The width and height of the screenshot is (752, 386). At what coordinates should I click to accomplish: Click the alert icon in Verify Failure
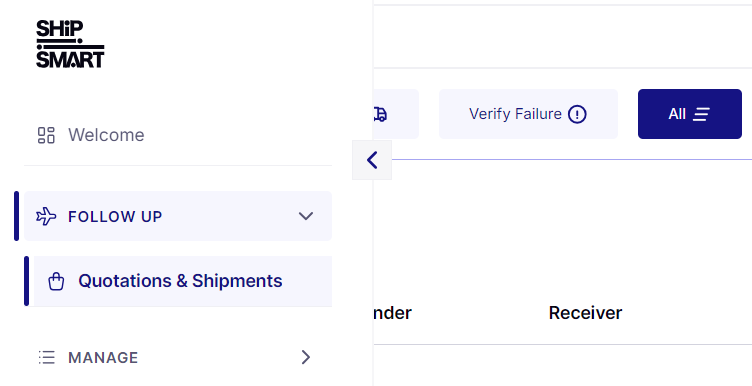click(577, 115)
